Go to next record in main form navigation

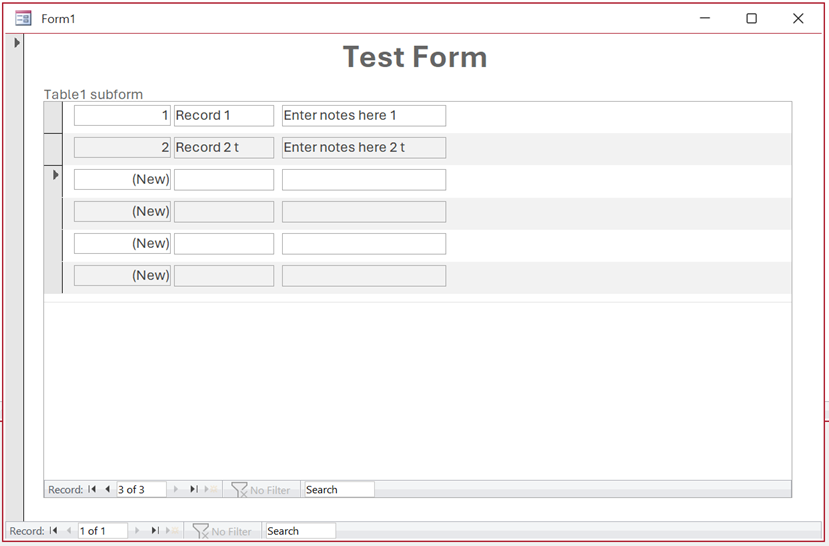click(x=137, y=531)
